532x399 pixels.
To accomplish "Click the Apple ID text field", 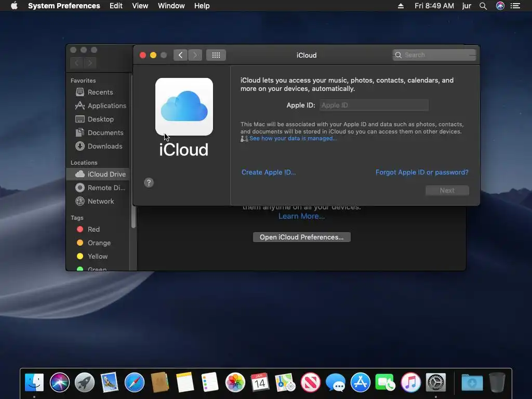I will click(374, 105).
